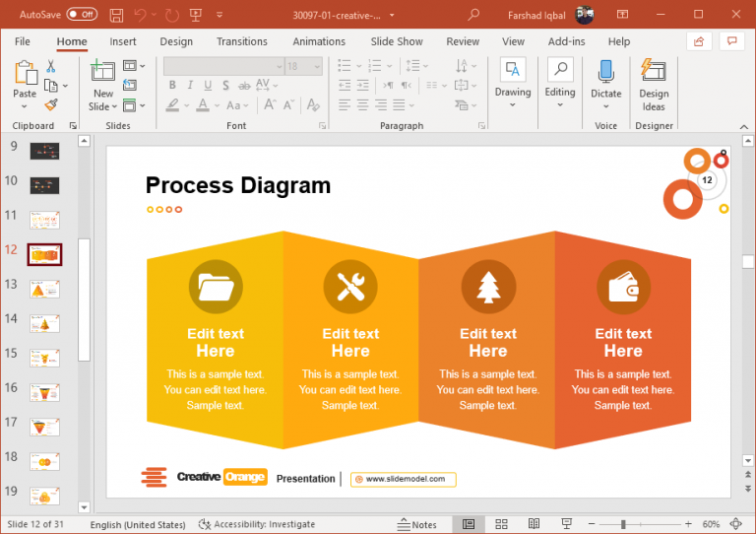Open the Slide Show tab
Image resolution: width=756 pixels, height=534 pixels.
(x=397, y=41)
